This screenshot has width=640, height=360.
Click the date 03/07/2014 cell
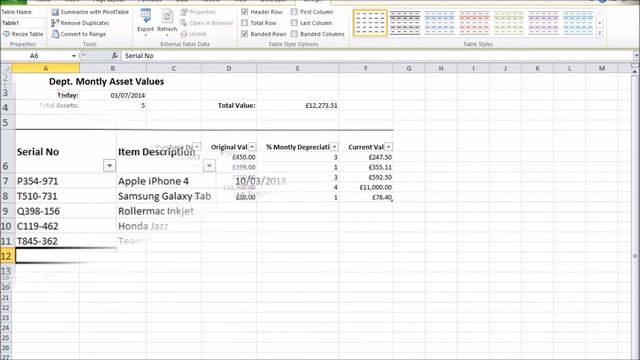pos(113,95)
